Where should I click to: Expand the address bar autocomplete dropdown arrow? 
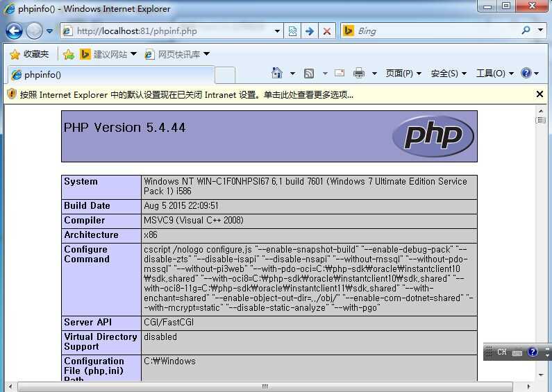278,31
